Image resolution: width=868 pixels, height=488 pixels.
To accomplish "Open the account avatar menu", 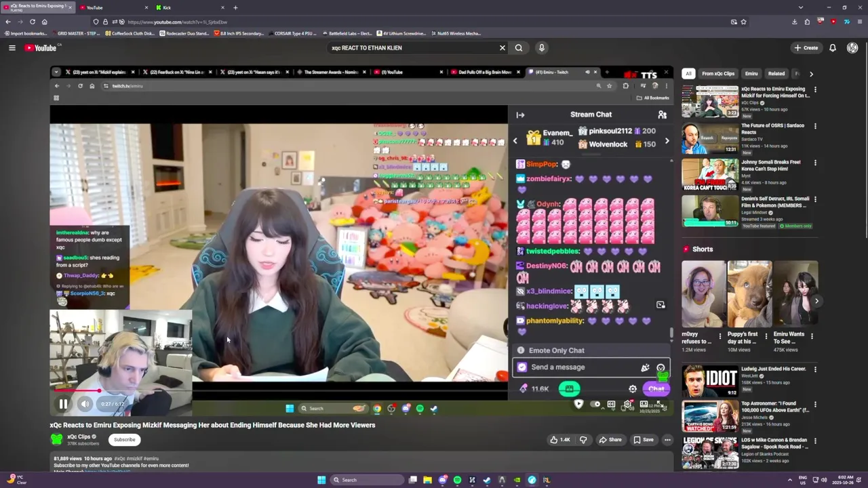I will pos(852,47).
